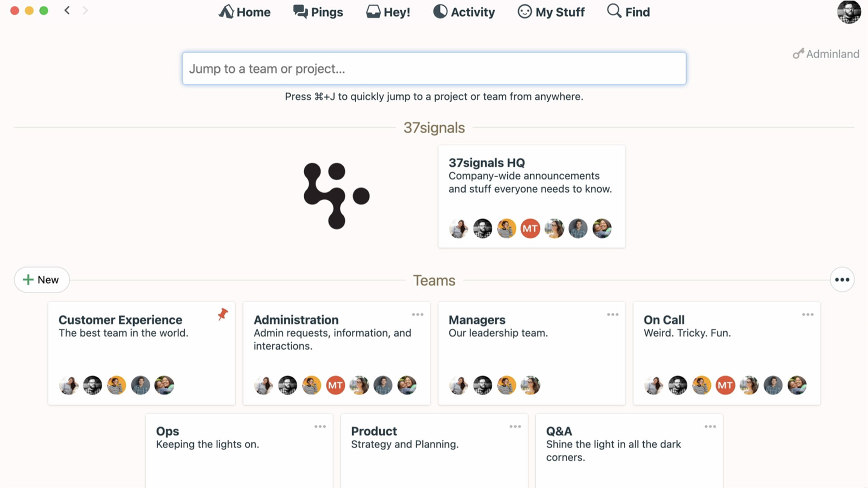Open the Home tab

(x=245, y=12)
